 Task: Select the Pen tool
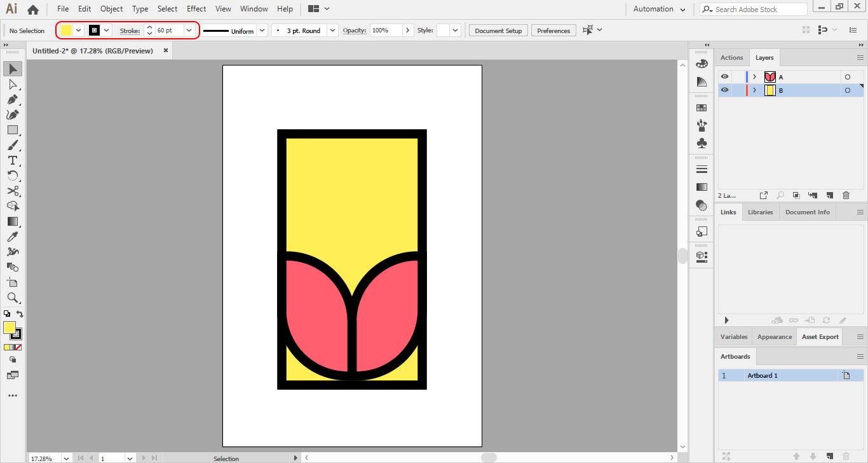point(12,99)
